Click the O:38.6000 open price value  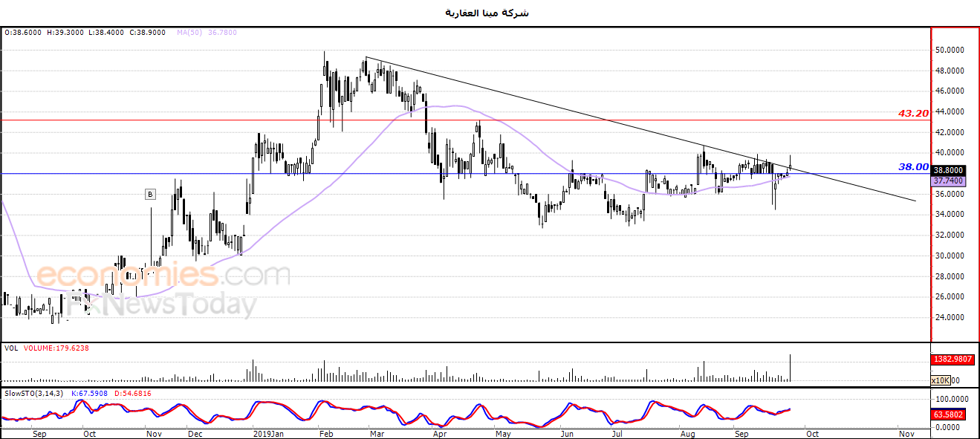23,33
